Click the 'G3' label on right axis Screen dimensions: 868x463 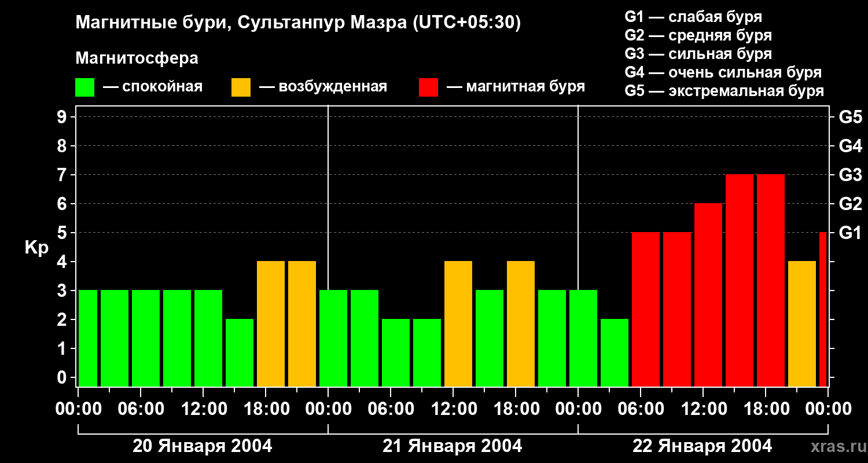(x=850, y=175)
